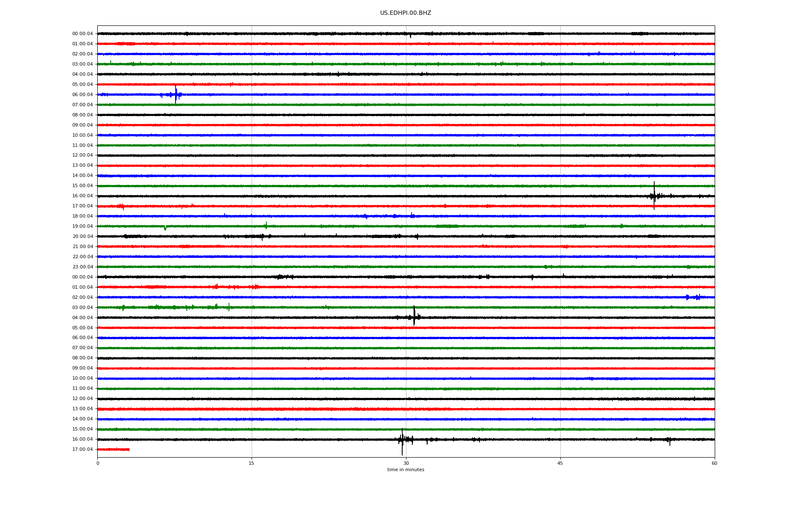Click the final 17:00:04 row label
The width and height of the screenshot is (812, 508).
tap(82, 449)
